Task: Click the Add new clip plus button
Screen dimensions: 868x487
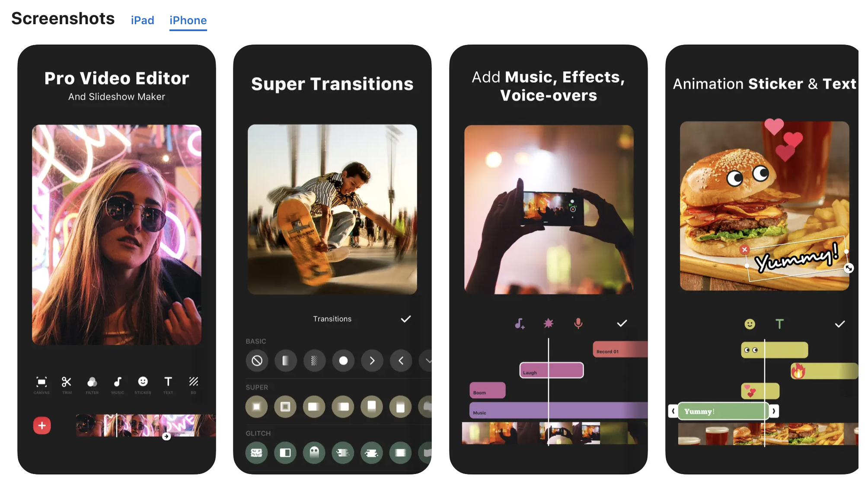Action: pos(42,425)
